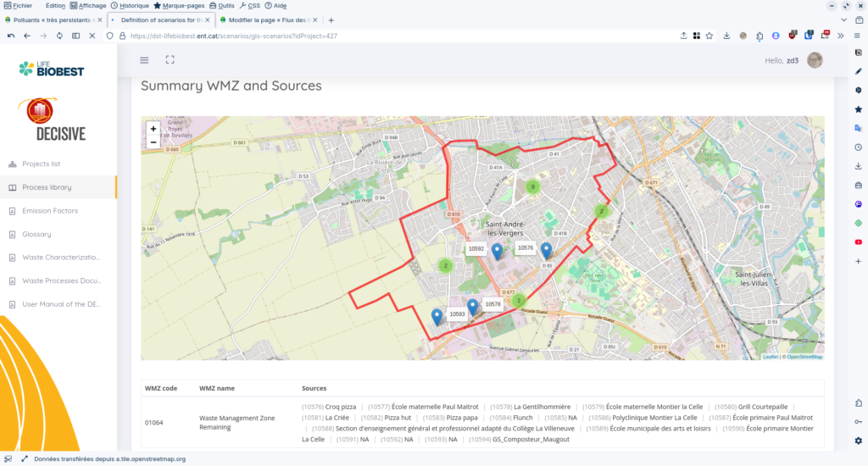Reload the page with the browser refresh button
The width and height of the screenshot is (868, 466).
tap(59, 36)
